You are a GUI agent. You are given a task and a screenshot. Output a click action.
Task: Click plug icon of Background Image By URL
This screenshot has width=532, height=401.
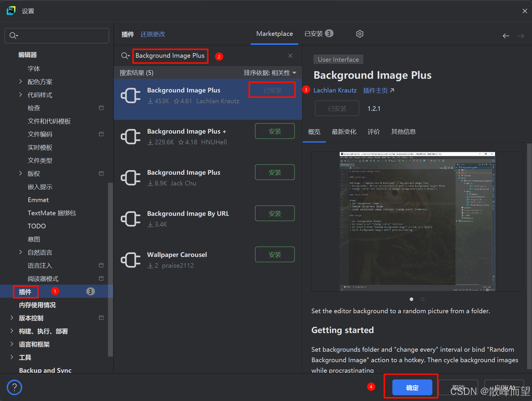pos(131,219)
